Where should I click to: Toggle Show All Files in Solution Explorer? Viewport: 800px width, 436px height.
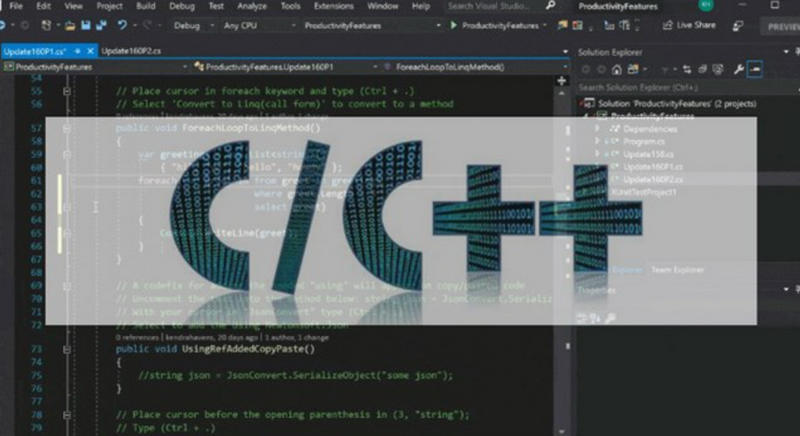(x=718, y=69)
